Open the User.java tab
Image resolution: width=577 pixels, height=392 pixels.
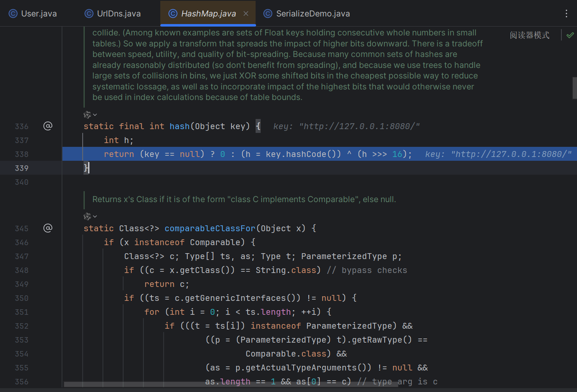coord(39,14)
